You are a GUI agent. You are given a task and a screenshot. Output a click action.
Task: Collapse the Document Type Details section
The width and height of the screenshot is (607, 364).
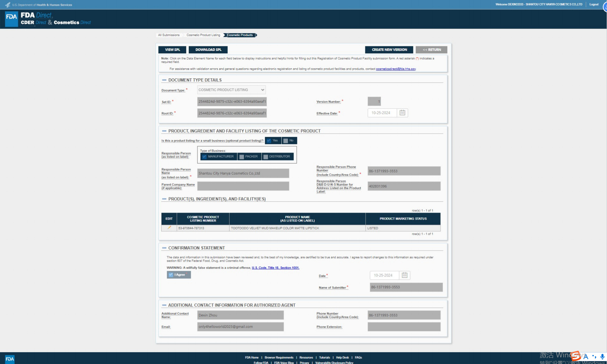(164, 80)
